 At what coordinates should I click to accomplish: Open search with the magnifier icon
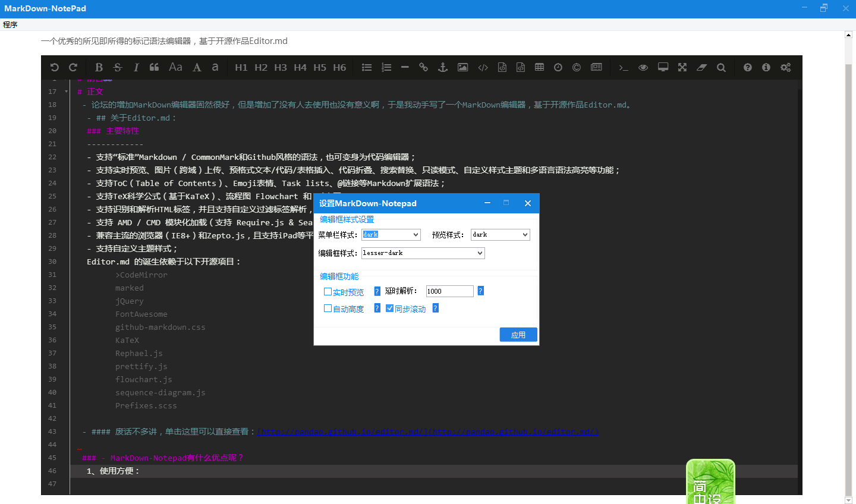point(721,67)
